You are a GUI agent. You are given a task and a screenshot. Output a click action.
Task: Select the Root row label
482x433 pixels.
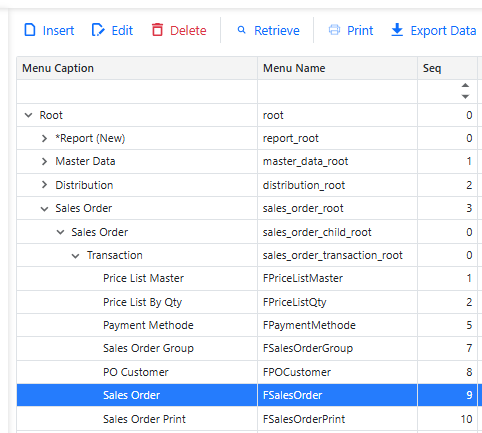(51, 115)
